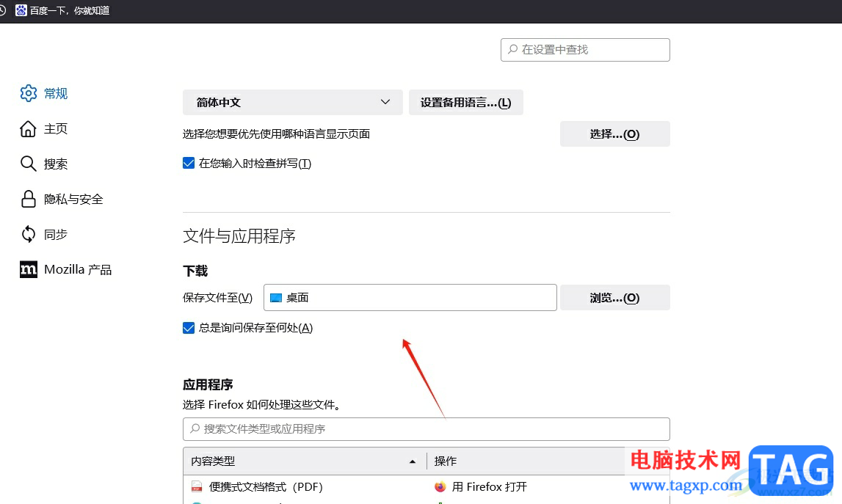Open 隐私与安全 via the lock icon

pyautogui.click(x=28, y=199)
